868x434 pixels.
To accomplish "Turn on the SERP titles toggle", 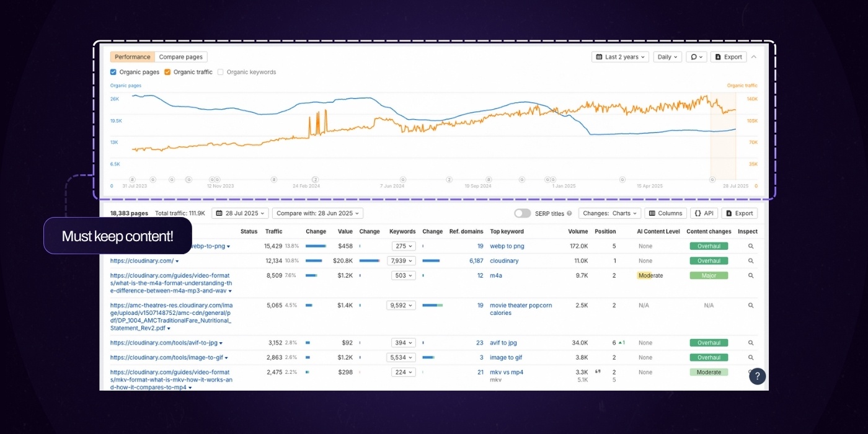I will [x=522, y=213].
